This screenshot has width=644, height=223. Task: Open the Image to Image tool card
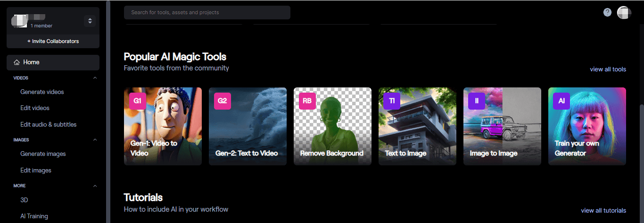click(x=502, y=126)
